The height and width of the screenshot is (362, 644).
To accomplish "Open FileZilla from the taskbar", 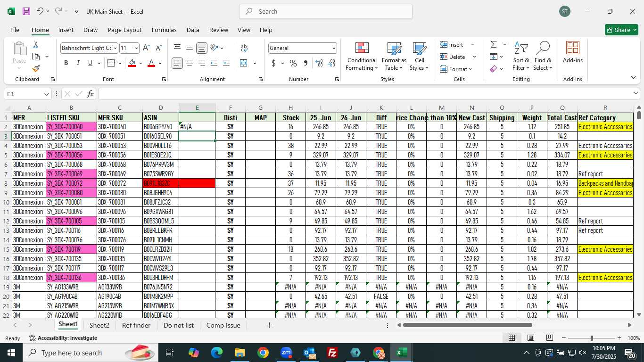I will pyautogui.click(x=332, y=353).
